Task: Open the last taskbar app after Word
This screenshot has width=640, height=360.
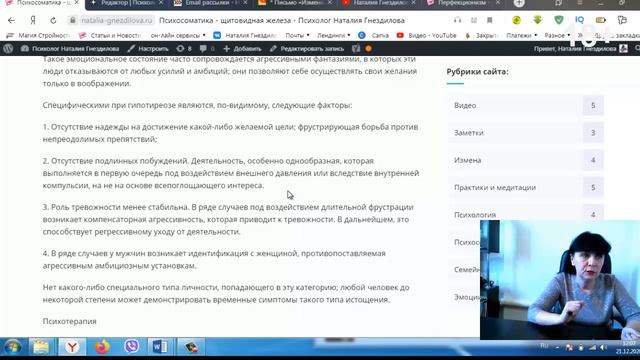Action: pos(191,347)
